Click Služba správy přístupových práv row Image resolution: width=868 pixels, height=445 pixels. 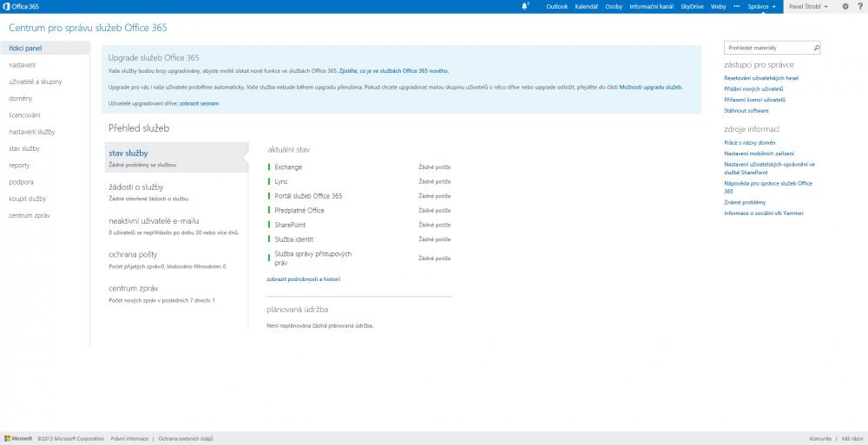359,258
